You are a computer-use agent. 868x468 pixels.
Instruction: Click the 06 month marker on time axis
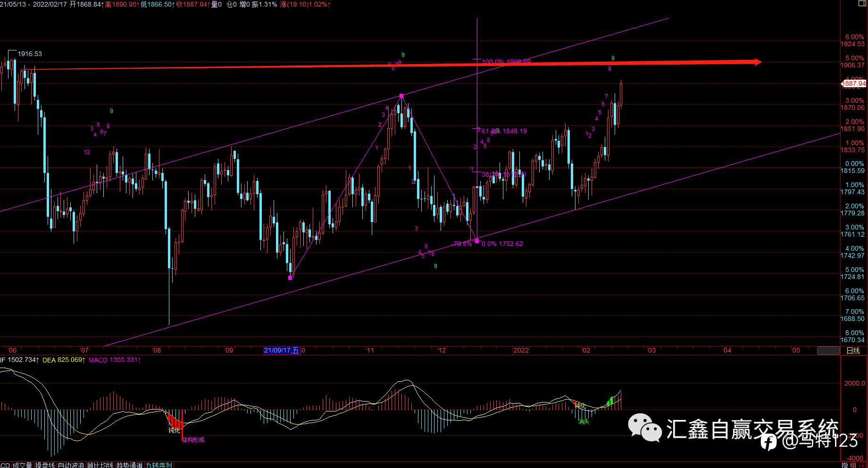coord(12,350)
